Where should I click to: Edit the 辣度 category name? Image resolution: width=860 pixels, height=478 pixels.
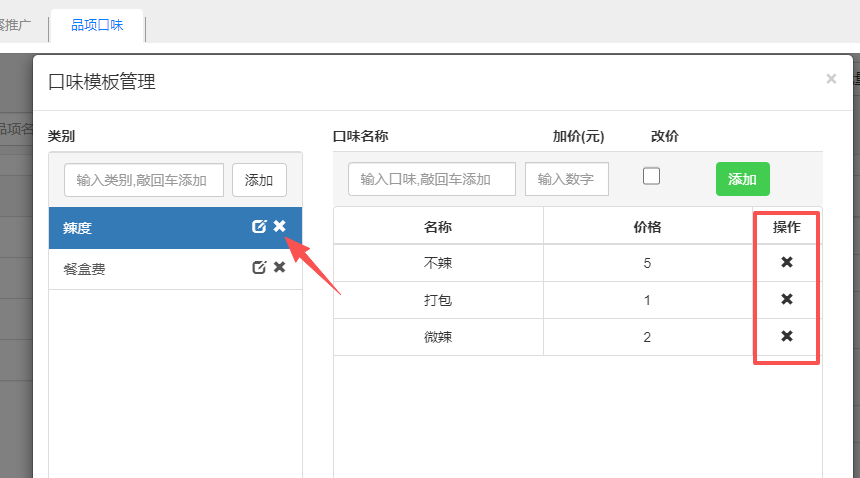(259, 227)
